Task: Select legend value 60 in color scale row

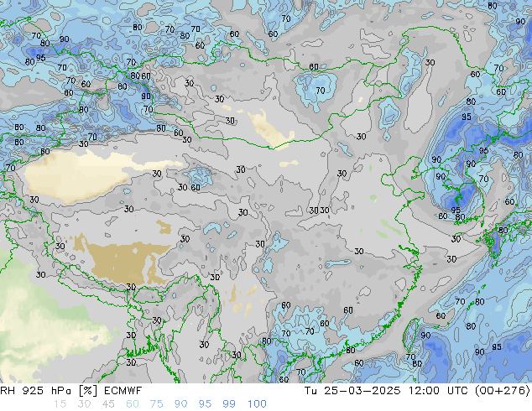Action: 133,404
